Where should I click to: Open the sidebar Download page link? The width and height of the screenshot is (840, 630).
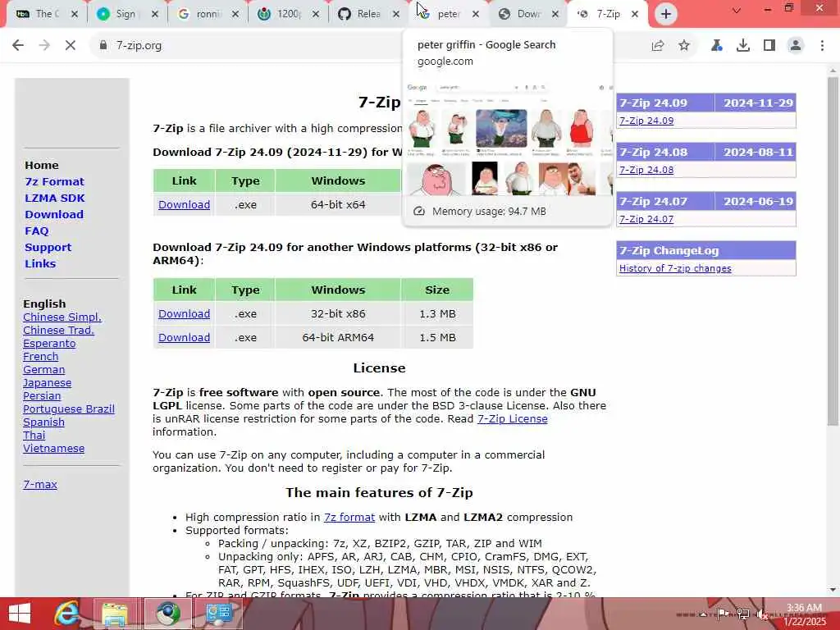tap(54, 214)
